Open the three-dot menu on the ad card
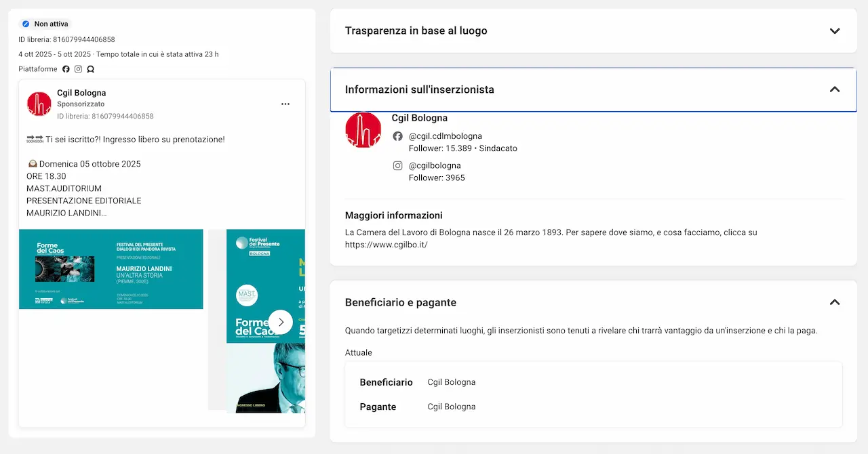868x454 pixels. (285, 104)
